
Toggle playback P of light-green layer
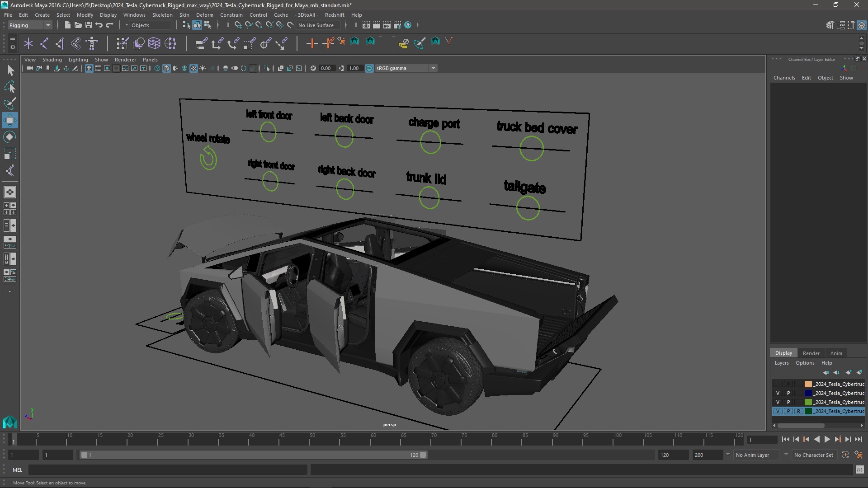788,402
